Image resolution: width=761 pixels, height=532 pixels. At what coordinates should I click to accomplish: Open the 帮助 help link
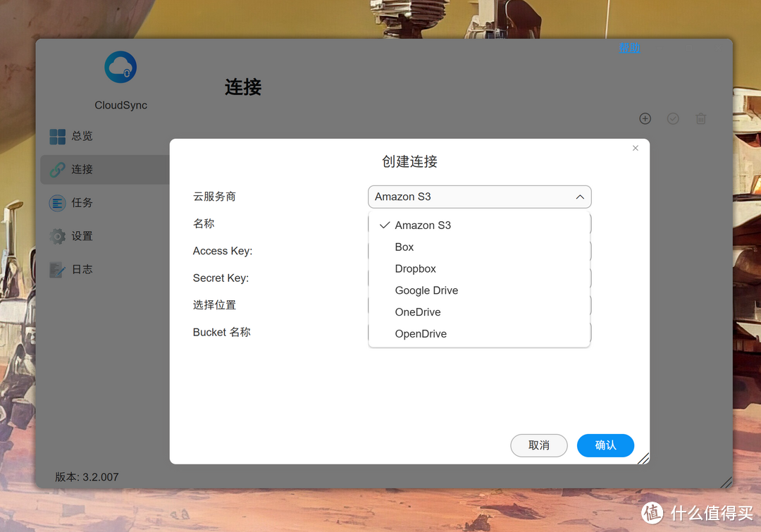click(x=629, y=48)
